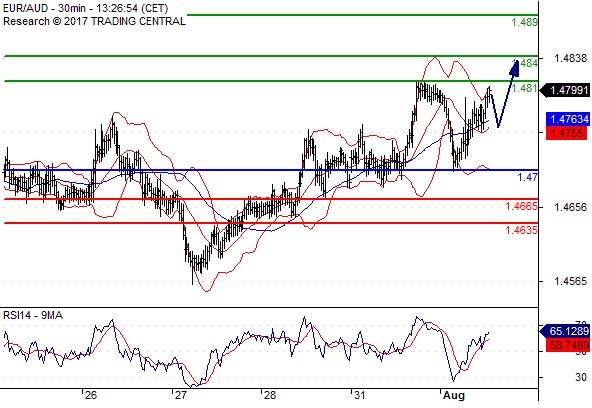Click the 1.4635 support level label
592x408 pixels.
(x=521, y=229)
